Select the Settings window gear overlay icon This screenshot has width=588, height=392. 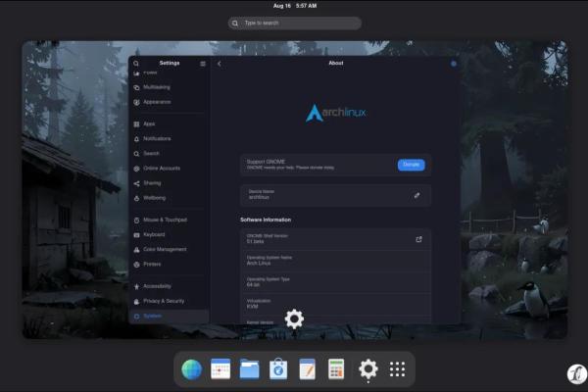(294, 318)
